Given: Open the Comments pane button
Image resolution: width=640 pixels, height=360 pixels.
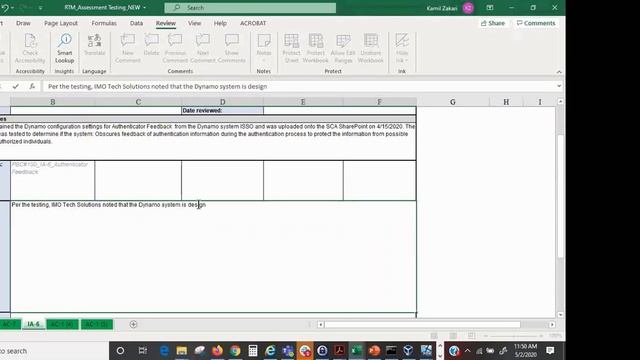Looking at the screenshot, I should [x=536, y=23].
